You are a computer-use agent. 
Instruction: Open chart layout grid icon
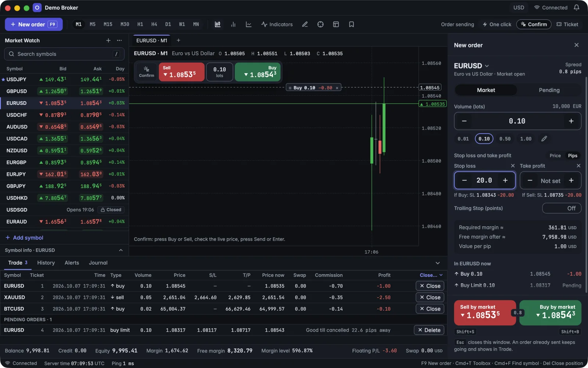(x=336, y=24)
